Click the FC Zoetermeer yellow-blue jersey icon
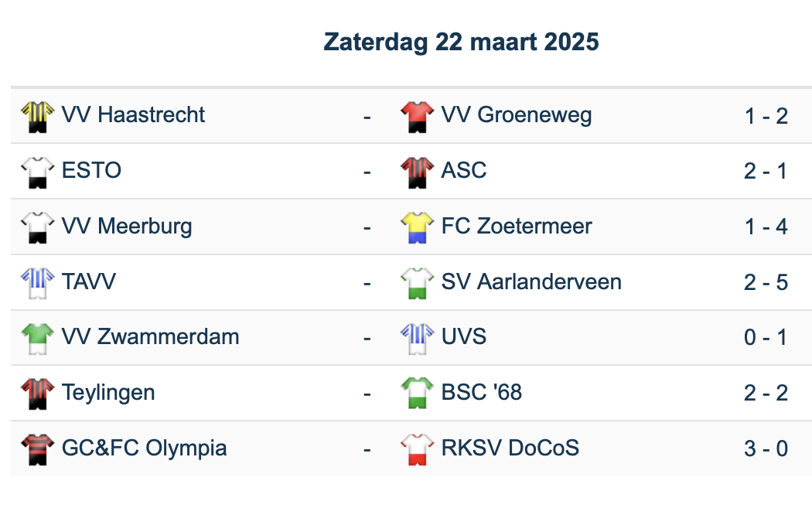The width and height of the screenshot is (812, 515). pos(417,227)
